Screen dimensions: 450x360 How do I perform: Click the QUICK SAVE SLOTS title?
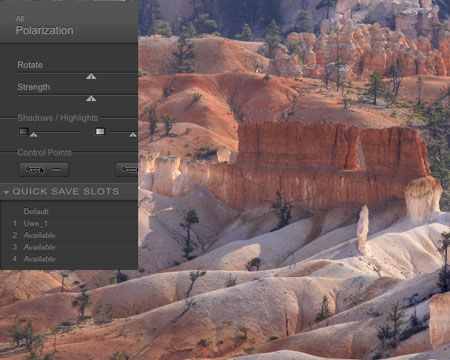click(x=66, y=191)
